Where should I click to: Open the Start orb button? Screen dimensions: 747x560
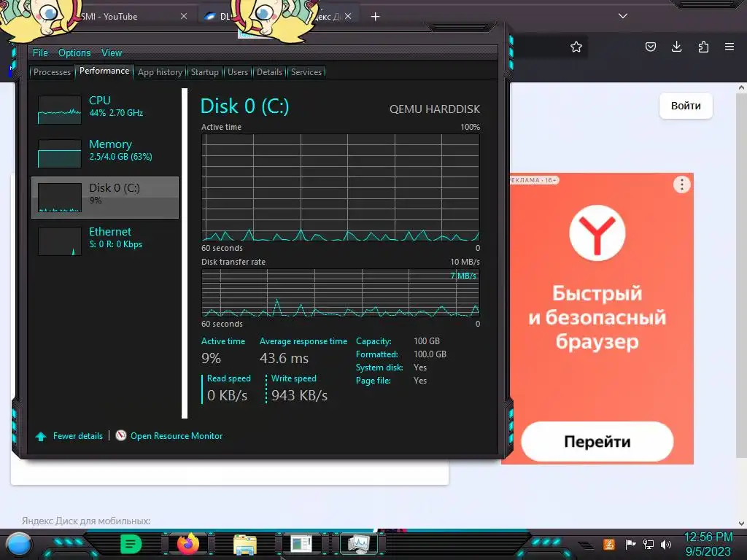click(x=19, y=545)
